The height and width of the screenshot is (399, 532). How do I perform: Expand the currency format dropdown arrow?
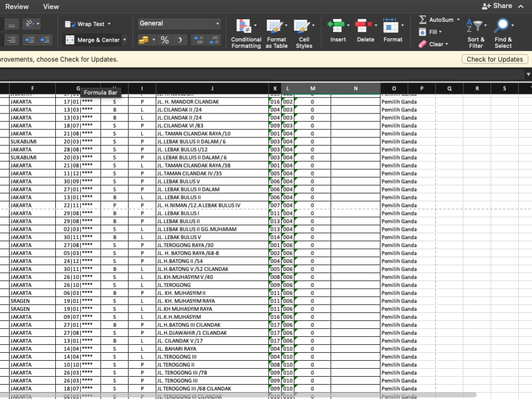pyautogui.click(x=154, y=40)
